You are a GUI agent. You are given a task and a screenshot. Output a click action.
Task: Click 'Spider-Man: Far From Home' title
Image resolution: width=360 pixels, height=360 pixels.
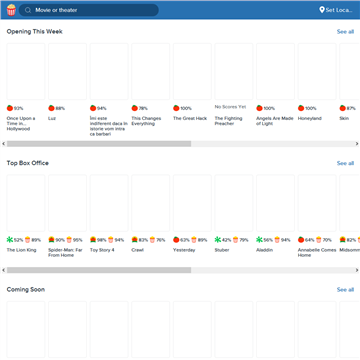coord(65,253)
